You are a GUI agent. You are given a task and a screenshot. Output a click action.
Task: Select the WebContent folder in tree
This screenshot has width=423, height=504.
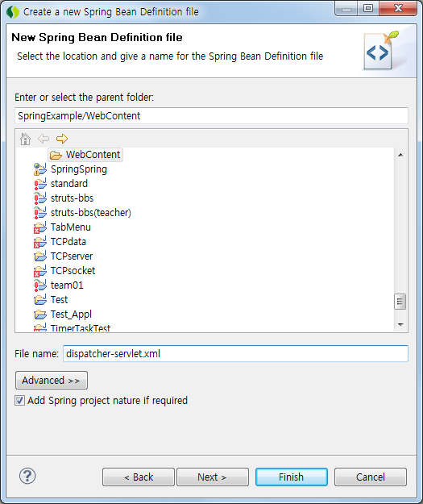[x=85, y=155]
